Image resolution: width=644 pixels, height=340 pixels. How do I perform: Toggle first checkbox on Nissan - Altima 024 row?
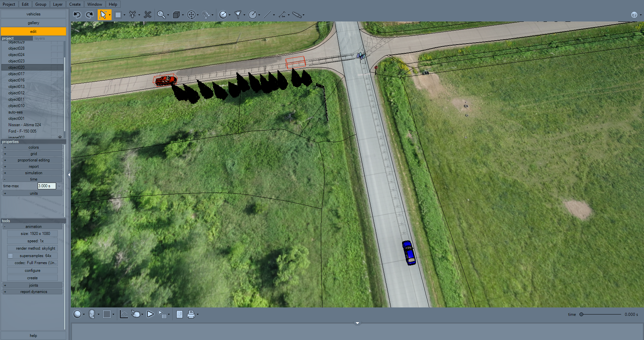pyautogui.click(x=54, y=125)
